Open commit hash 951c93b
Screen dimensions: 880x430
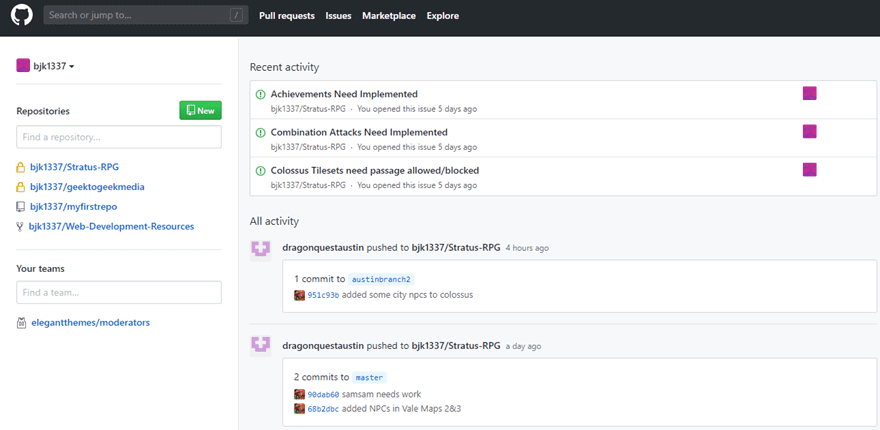coord(323,295)
